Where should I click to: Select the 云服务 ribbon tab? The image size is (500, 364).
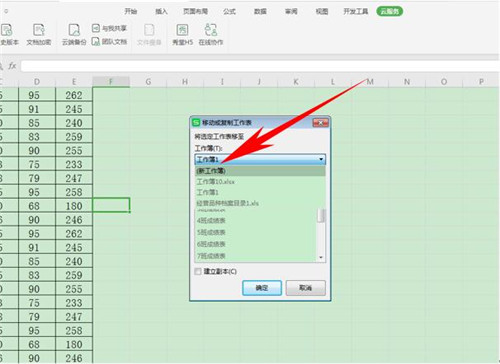tap(389, 11)
